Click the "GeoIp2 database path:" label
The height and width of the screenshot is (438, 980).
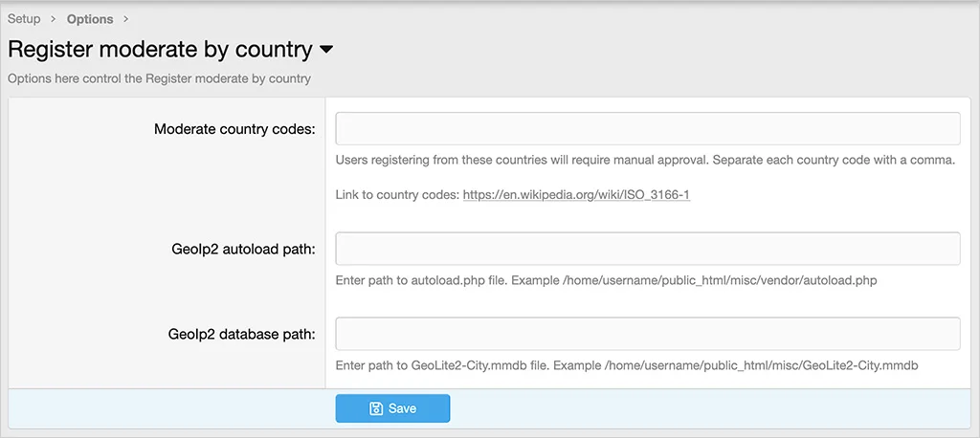[241, 334]
